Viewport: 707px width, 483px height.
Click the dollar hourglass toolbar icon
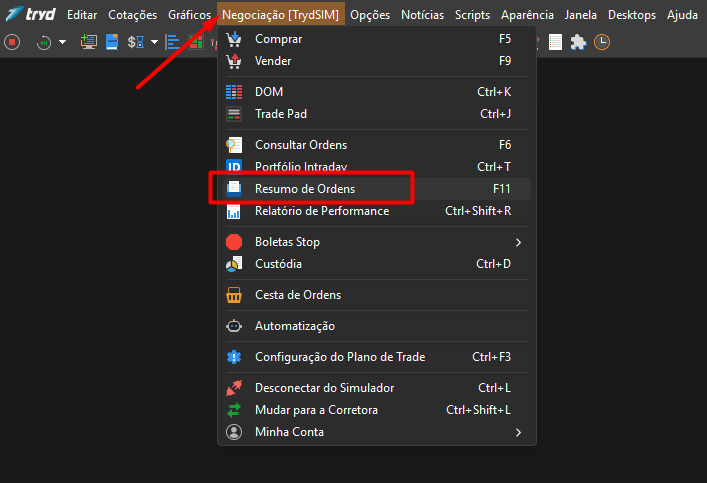pyautogui.click(x=136, y=42)
